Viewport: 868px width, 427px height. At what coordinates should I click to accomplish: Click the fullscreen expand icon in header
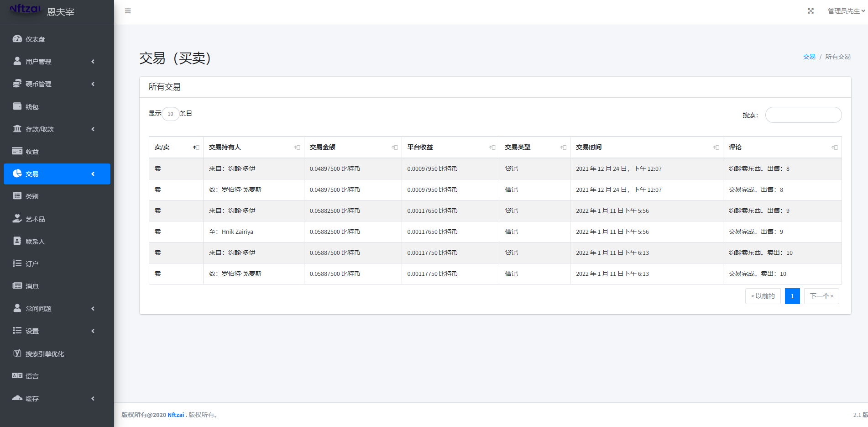[810, 11]
